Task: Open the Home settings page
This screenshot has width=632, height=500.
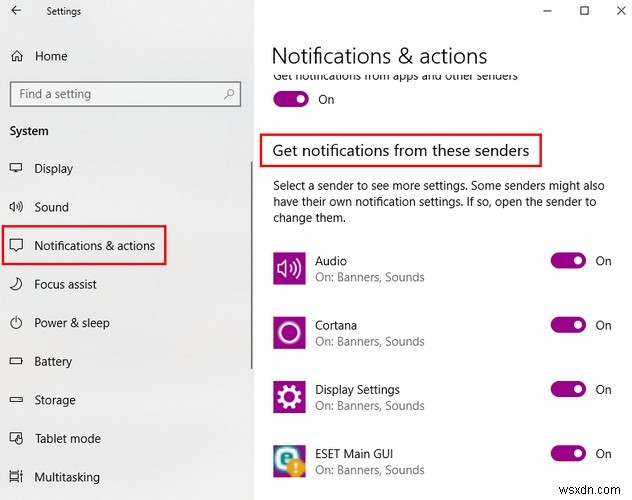Action: click(x=51, y=56)
